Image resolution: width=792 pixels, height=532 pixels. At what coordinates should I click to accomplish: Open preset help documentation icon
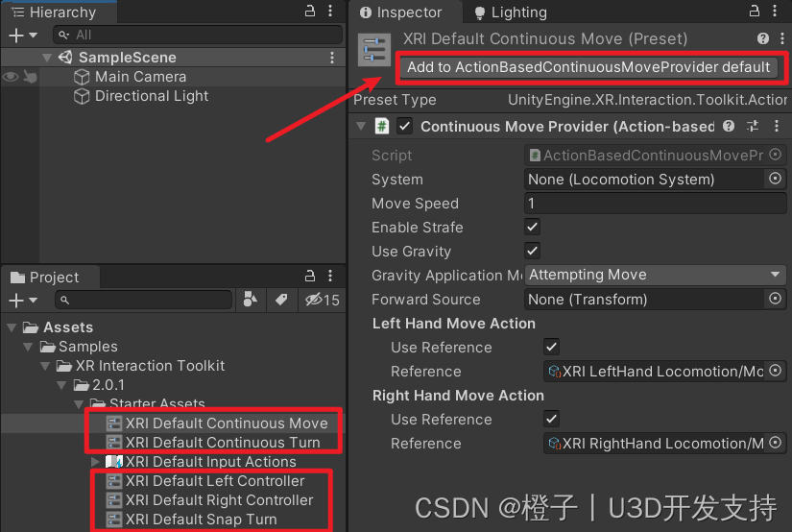point(762,38)
